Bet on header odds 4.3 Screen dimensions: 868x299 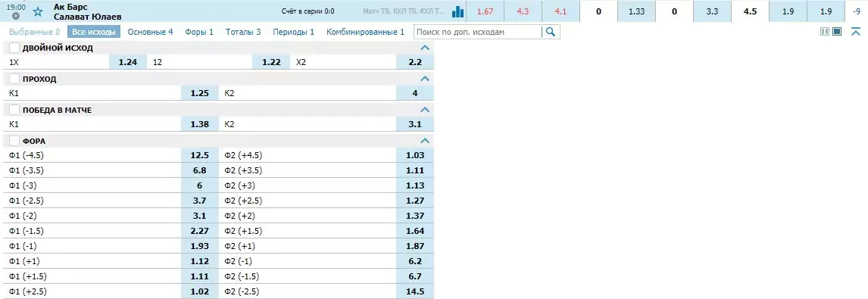click(523, 11)
